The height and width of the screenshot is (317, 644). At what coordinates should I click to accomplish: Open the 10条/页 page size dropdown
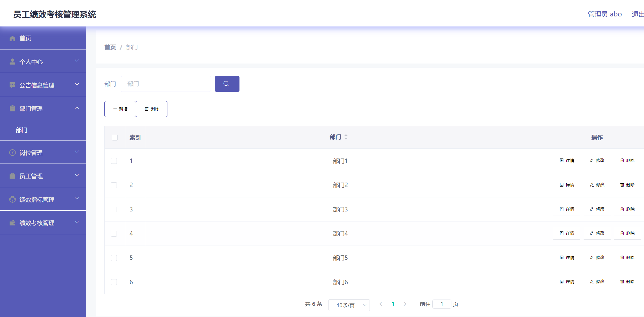pos(349,305)
